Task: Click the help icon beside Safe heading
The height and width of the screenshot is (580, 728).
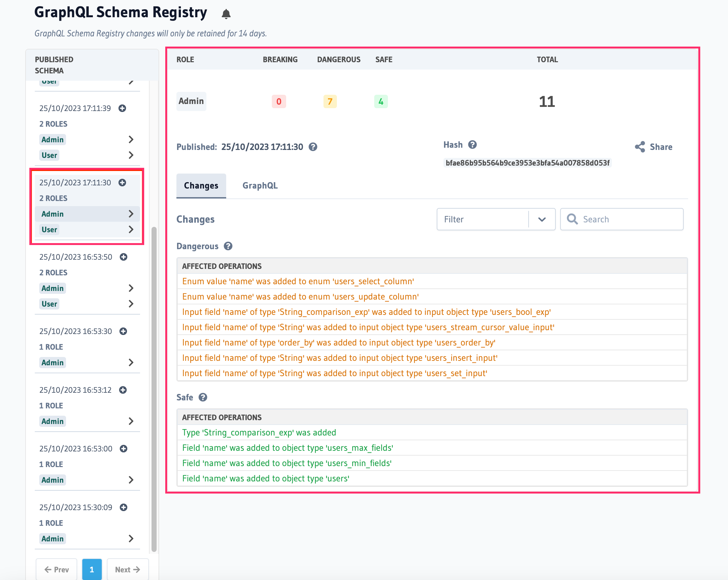Action: pyautogui.click(x=203, y=398)
